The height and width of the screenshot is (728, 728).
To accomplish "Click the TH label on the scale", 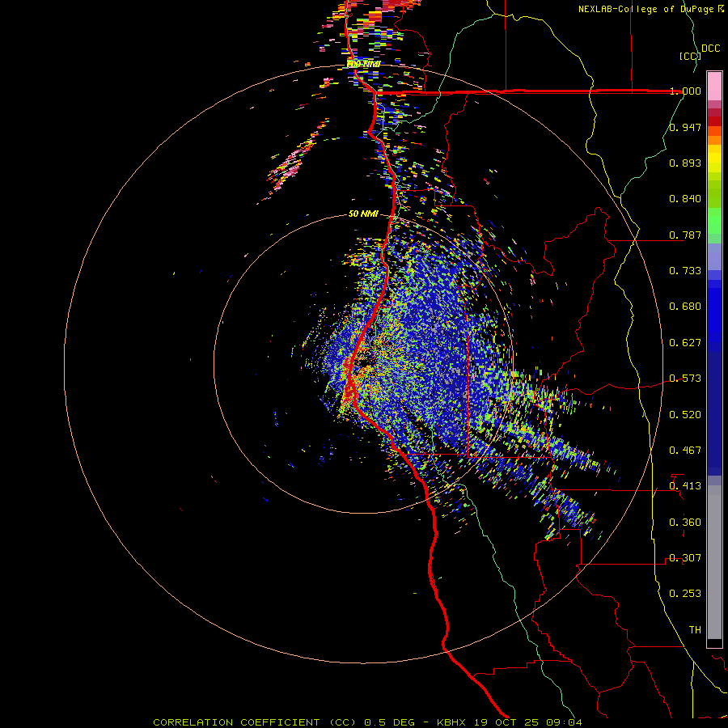I will click(695, 630).
